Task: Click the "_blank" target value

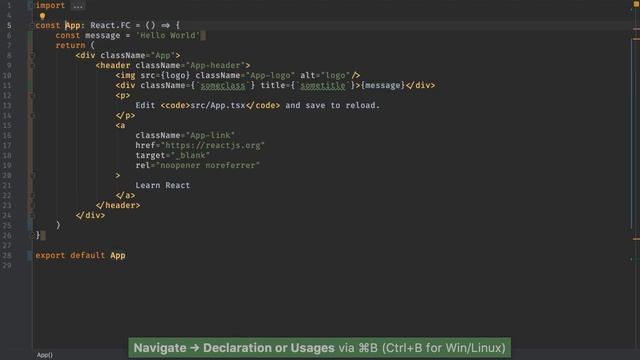Action: (190, 156)
